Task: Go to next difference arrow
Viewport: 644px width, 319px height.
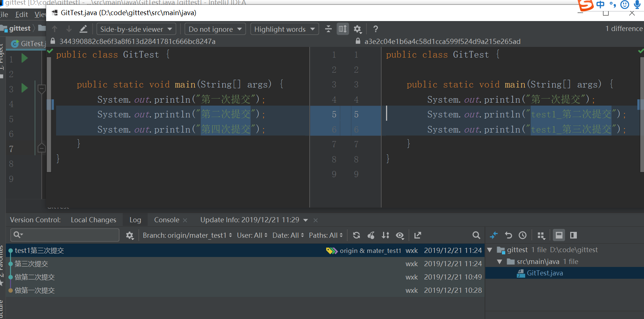Action: [x=69, y=29]
